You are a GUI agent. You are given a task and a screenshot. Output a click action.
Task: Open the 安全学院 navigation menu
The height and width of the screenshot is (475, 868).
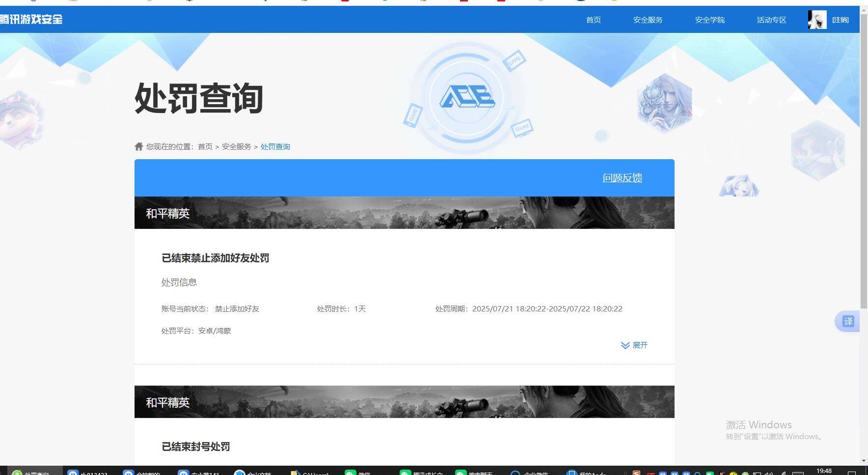pyautogui.click(x=709, y=20)
